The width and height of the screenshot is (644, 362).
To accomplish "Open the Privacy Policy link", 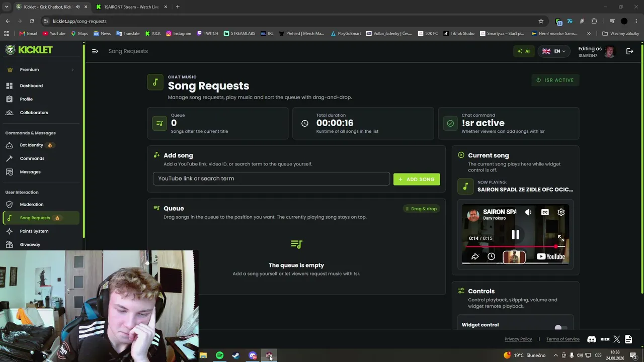I will click(x=518, y=339).
